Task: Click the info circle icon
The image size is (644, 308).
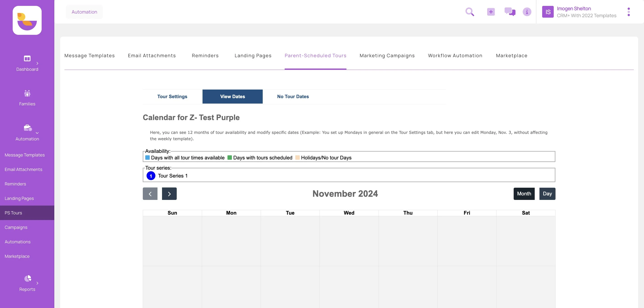Action: tap(527, 12)
